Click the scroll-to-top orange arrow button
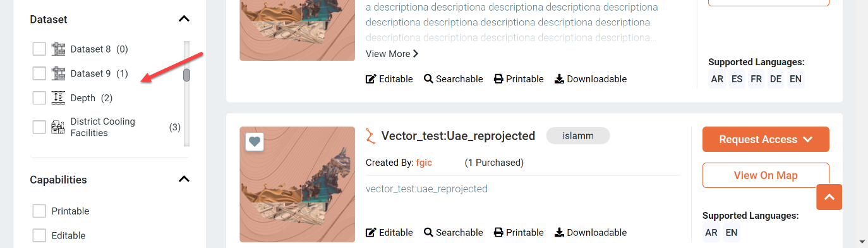This screenshot has width=868, height=248. (x=829, y=197)
